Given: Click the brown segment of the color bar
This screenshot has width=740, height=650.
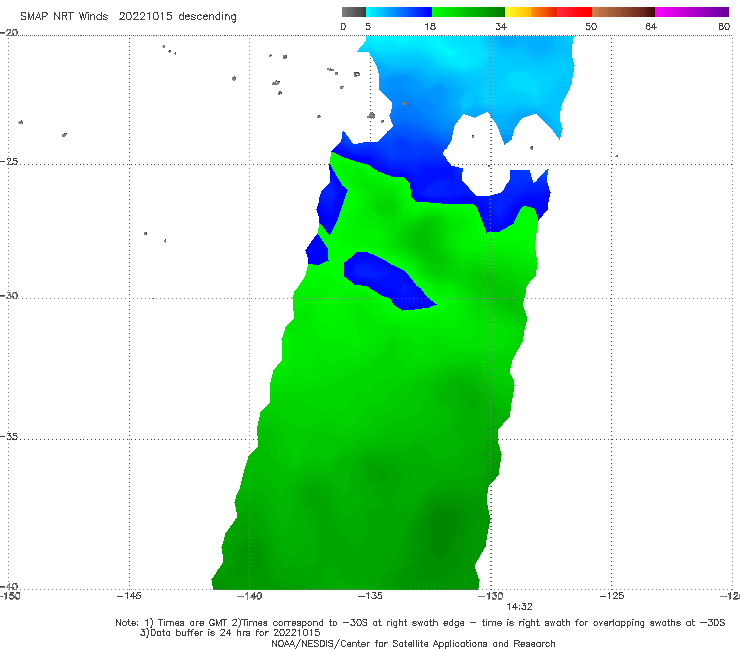Looking at the screenshot, I should (x=623, y=12).
